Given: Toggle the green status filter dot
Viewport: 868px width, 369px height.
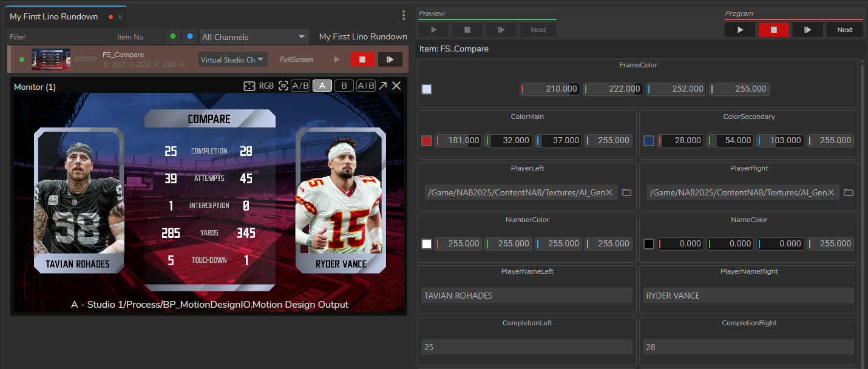Looking at the screenshot, I should 173,36.
